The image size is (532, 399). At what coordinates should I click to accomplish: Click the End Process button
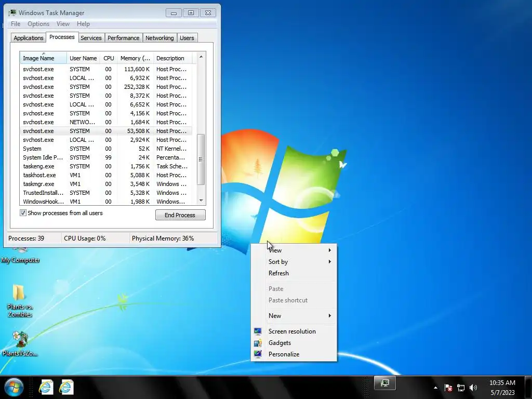coord(180,215)
